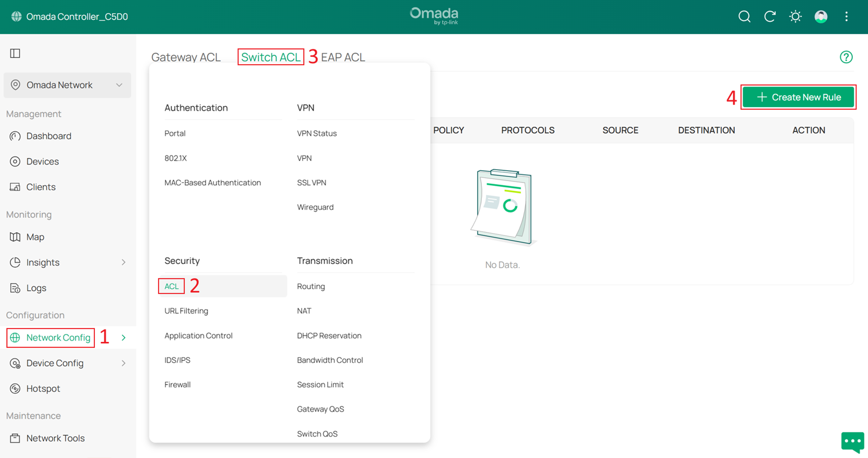
Task: Open the three-dot more options menu
Action: [847, 17]
